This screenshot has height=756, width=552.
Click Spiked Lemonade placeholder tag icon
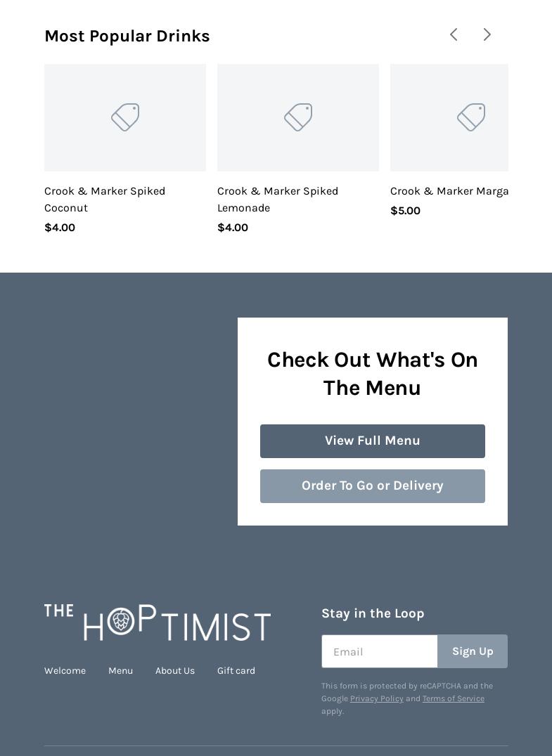[x=298, y=117]
